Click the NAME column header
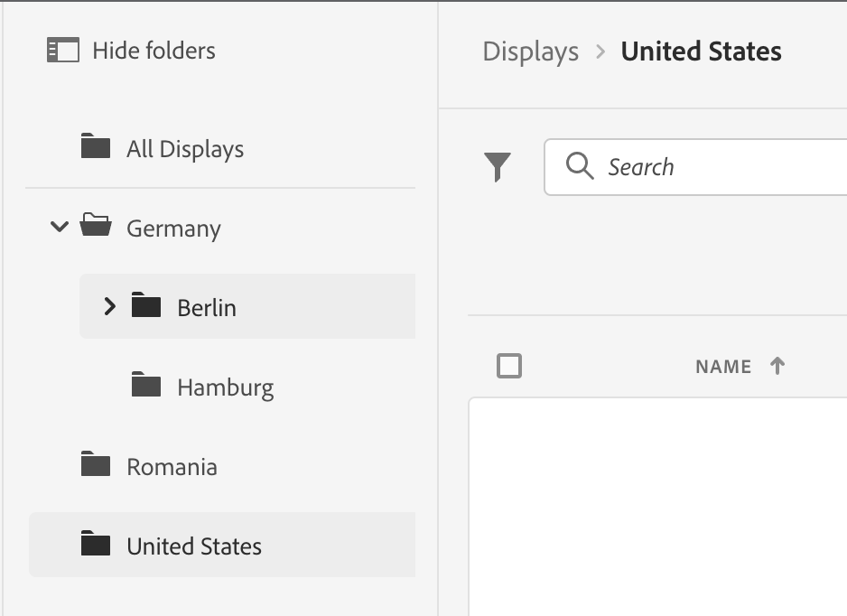Viewport: 847px width, 616px height. coord(723,367)
